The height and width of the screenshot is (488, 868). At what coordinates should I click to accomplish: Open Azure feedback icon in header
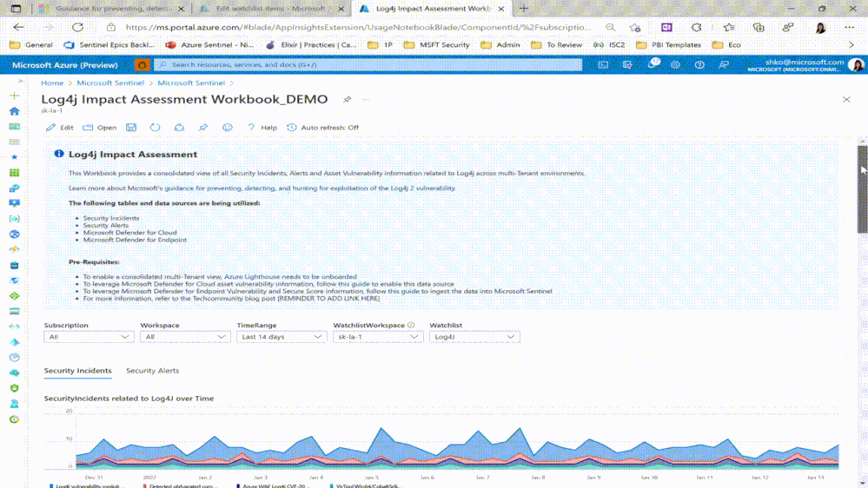pos(724,65)
